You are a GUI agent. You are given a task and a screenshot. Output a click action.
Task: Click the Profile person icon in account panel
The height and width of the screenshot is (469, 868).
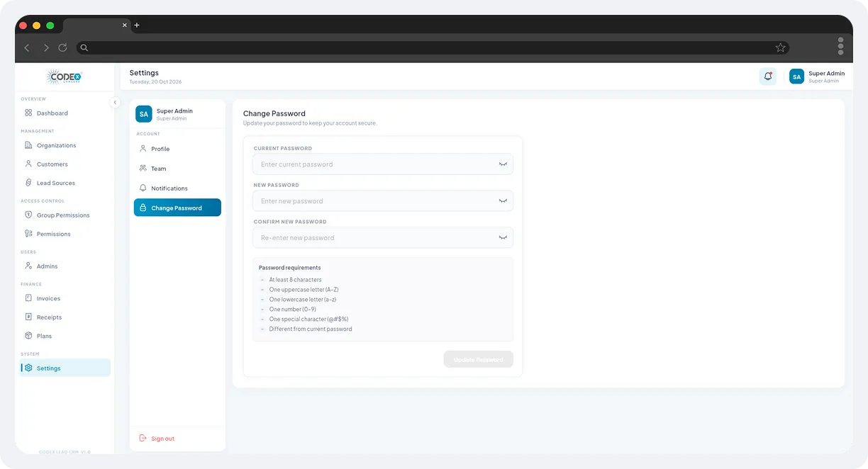pos(143,149)
